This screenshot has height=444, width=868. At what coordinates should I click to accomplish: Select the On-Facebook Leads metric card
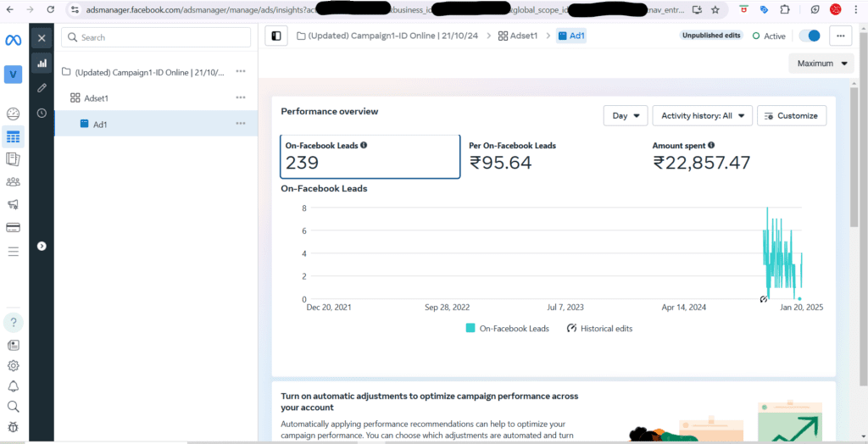tap(370, 157)
